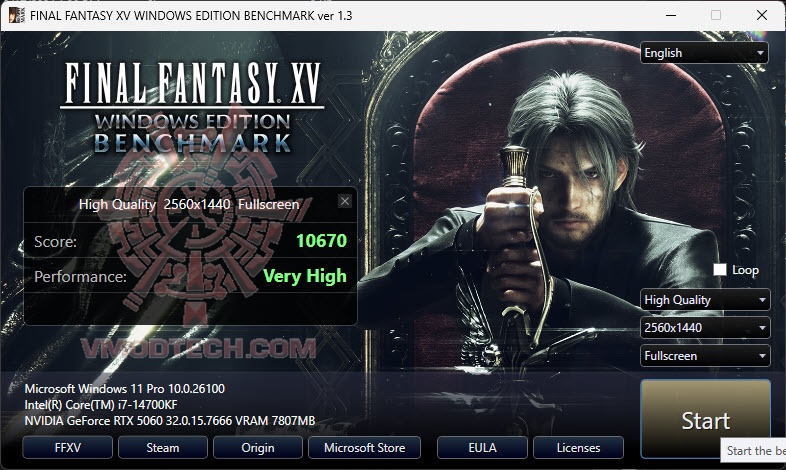This screenshot has width=786, height=470.
Task: Click the NVIDIA GeForce RTX 5060 line
Action: 170,420
